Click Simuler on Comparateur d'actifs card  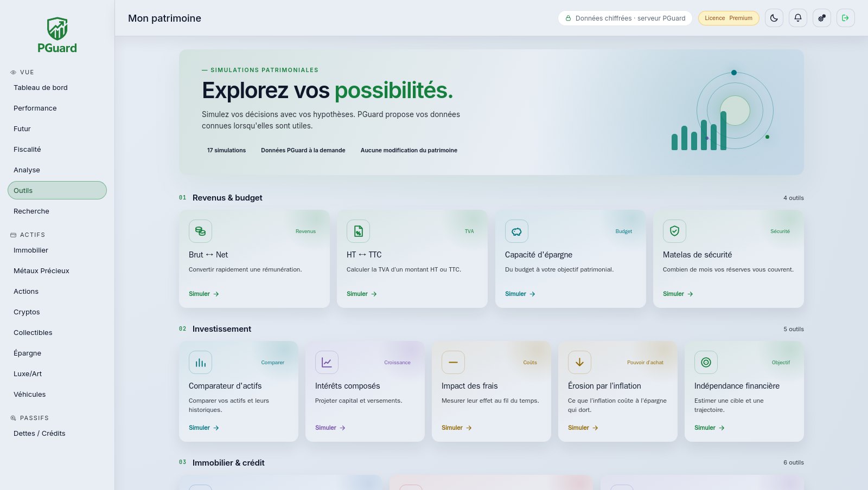[x=204, y=428]
